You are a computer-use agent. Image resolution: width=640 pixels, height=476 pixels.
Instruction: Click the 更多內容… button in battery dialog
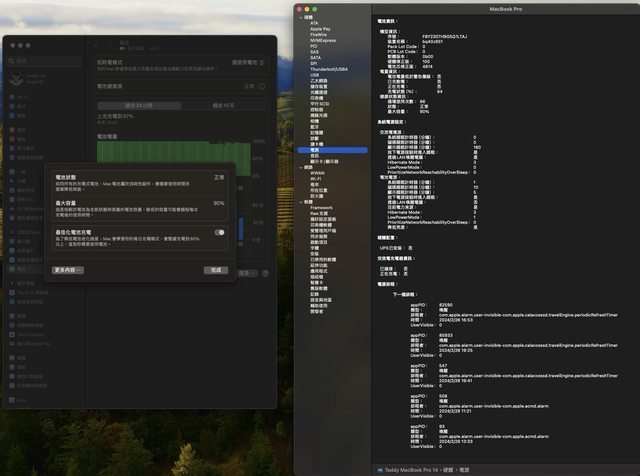(x=68, y=270)
